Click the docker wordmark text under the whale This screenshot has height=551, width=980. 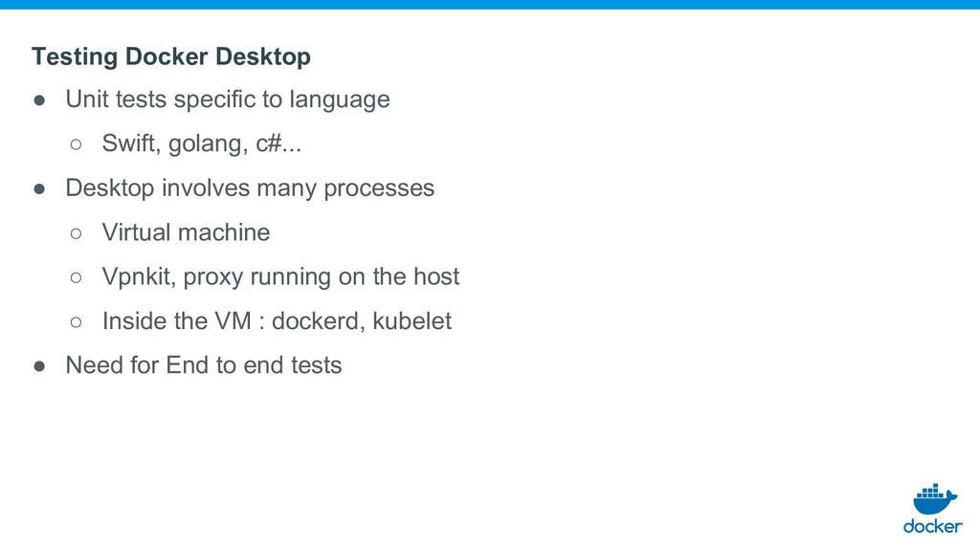pos(932,526)
